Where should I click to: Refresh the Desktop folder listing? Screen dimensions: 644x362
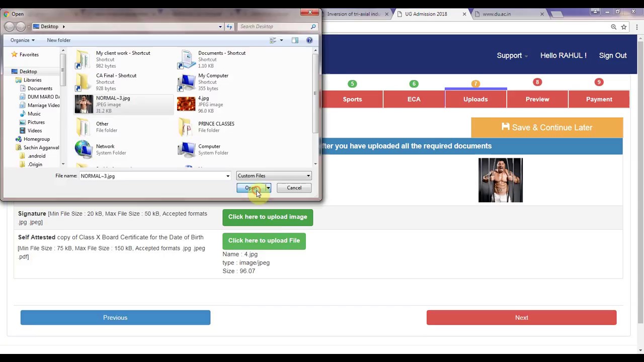tap(229, 27)
